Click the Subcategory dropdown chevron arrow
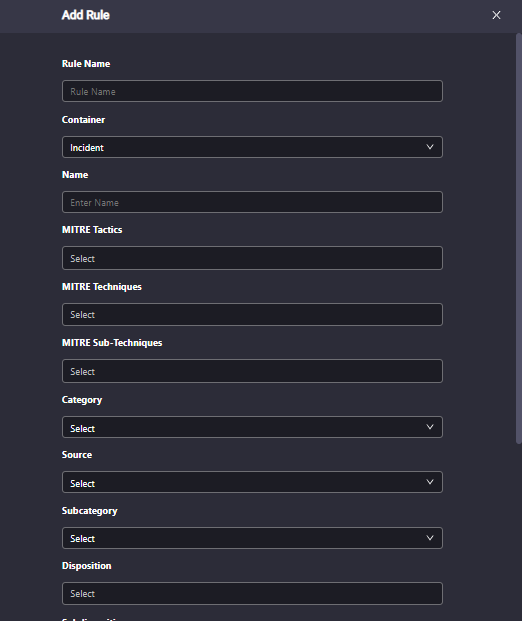Viewport: 522px width, 621px height. pyautogui.click(x=430, y=538)
